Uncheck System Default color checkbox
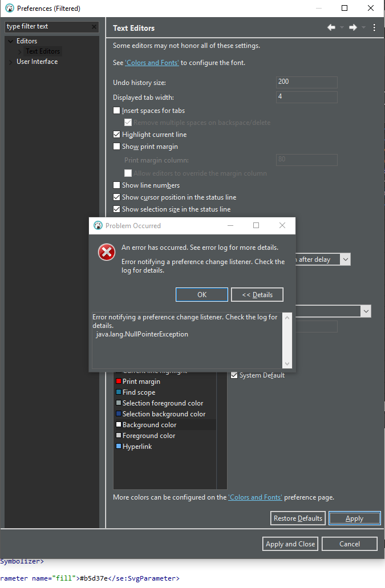This screenshot has height=588, width=385. (234, 375)
